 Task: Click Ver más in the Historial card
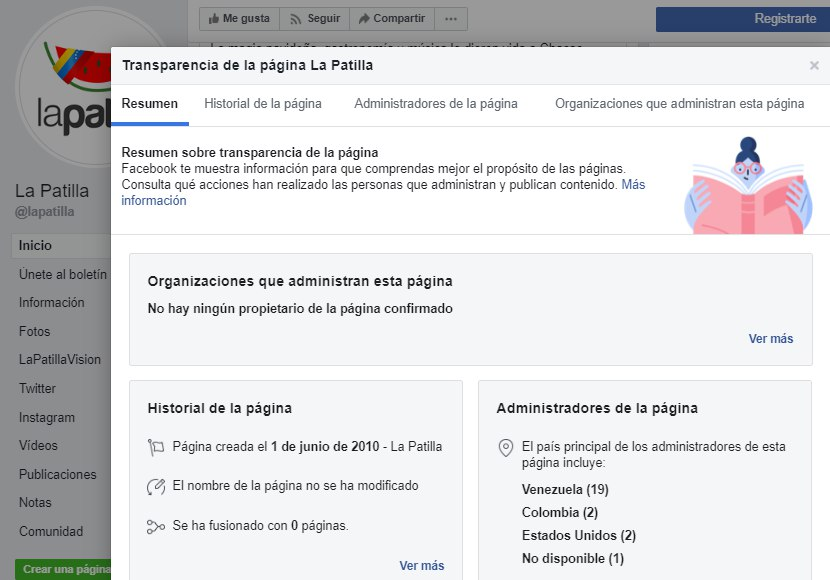pyautogui.click(x=421, y=566)
